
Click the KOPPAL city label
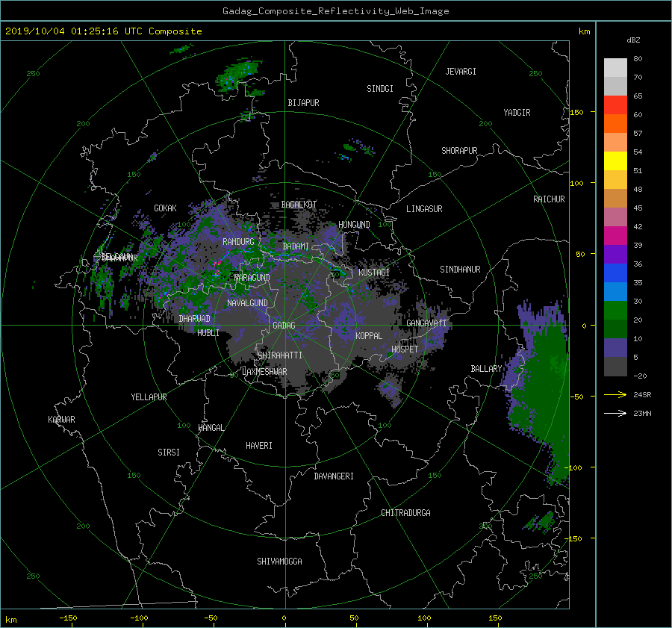[x=369, y=335]
